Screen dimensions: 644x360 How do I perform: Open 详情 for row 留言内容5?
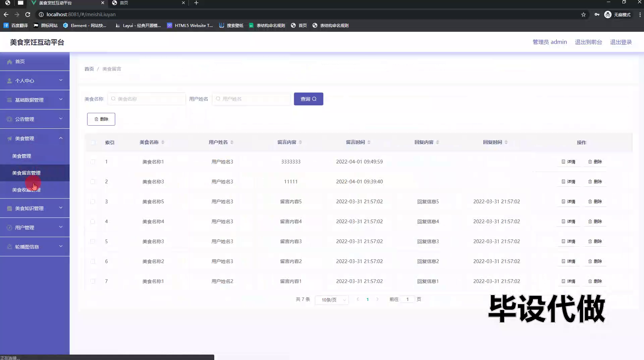click(568, 201)
